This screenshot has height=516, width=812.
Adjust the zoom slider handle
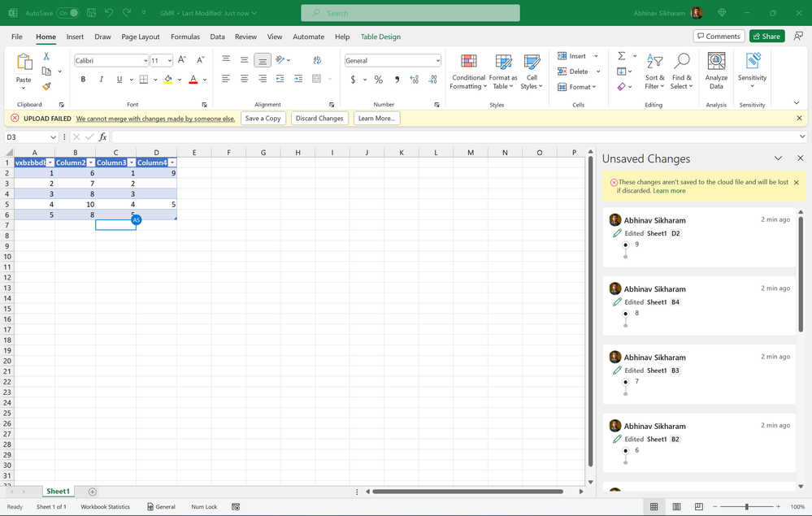[746, 507]
